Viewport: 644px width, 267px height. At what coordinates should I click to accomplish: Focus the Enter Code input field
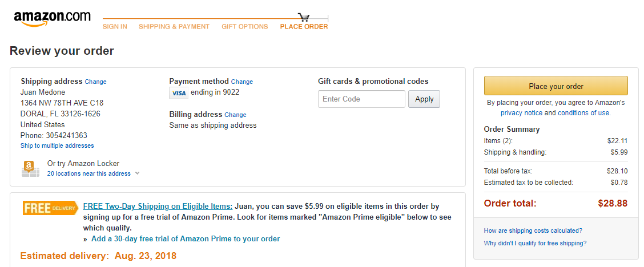pyautogui.click(x=362, y=99)
